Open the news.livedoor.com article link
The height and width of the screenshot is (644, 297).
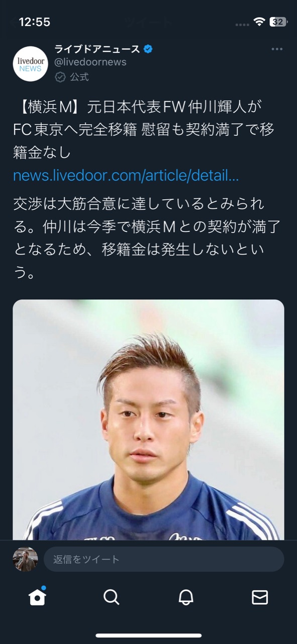pos(126,176)
